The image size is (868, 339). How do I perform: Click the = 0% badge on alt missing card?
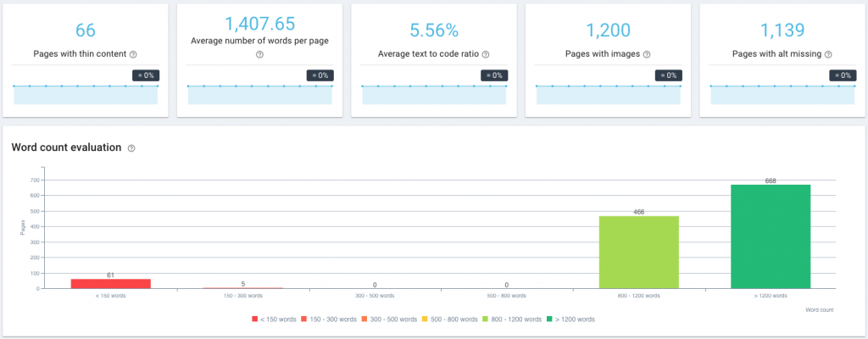(x=843, y=75)
